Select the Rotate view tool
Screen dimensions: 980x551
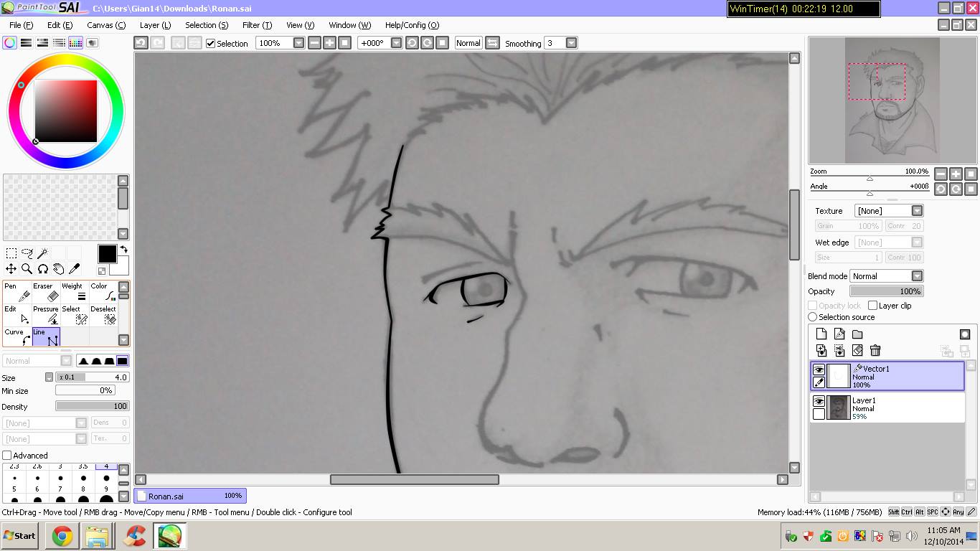pyautogui.click(x=42, y=269)
